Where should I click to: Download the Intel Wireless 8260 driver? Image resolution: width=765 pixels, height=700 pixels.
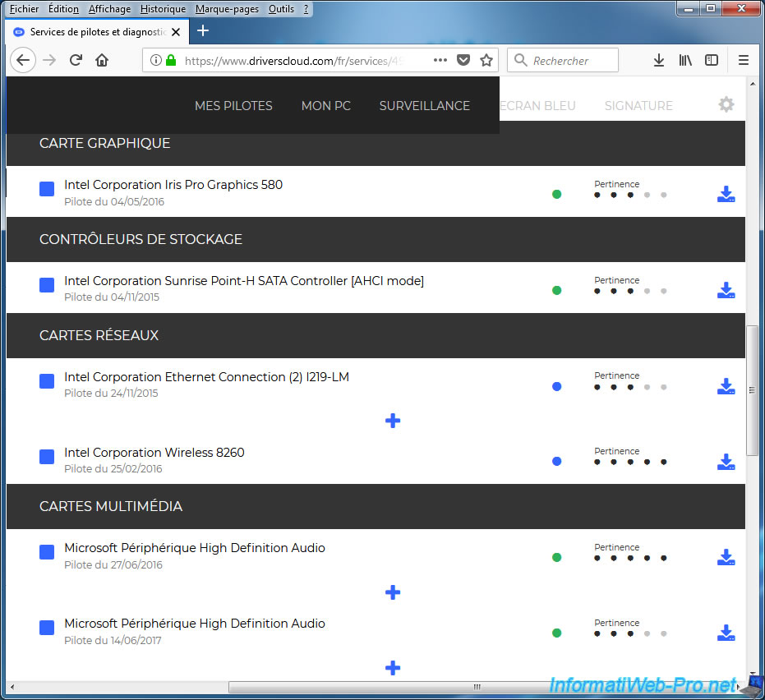coord(726,462)
